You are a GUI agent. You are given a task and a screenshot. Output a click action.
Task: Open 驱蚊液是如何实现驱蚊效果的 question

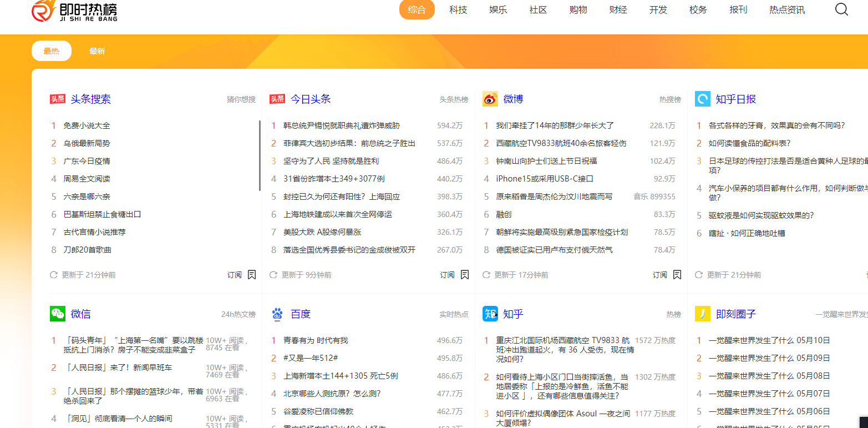coord(762,215)
